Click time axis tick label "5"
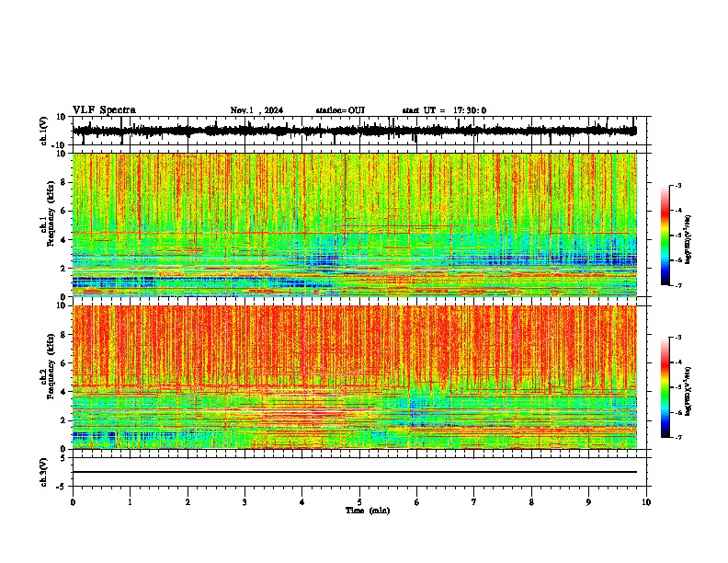Viewport: 728px width, 563px height. coord(359,502)
